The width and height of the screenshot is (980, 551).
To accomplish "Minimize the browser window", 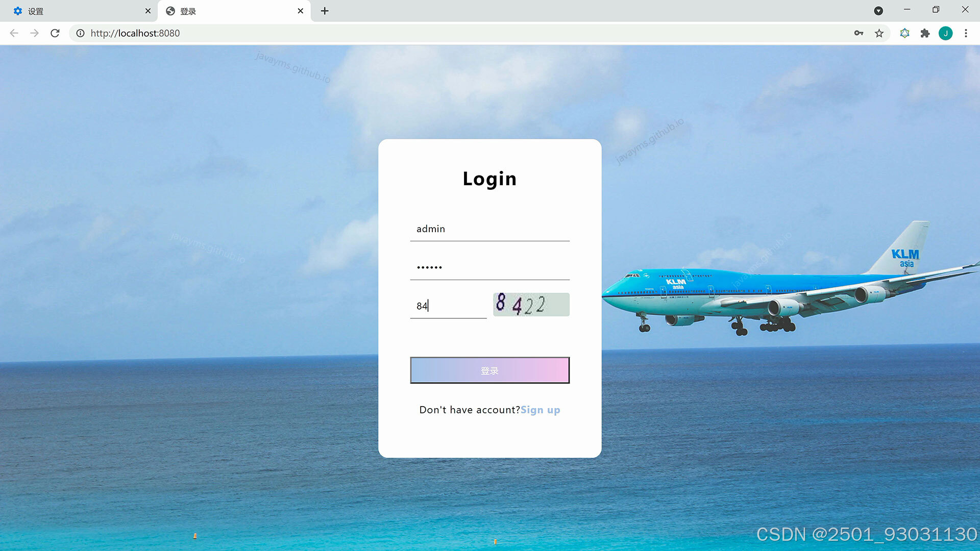I will point(907,10).
